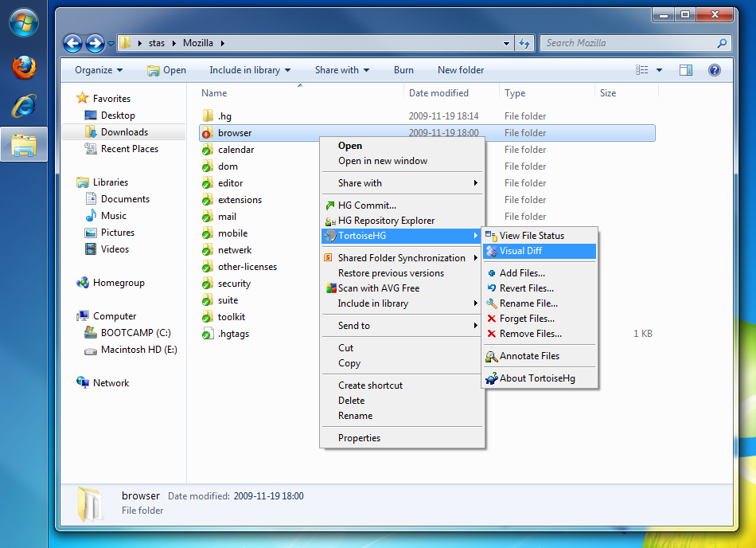Sort by the Date modified column header
The image size is (756, 548).
pyautogui.click(x=438, y=93)
